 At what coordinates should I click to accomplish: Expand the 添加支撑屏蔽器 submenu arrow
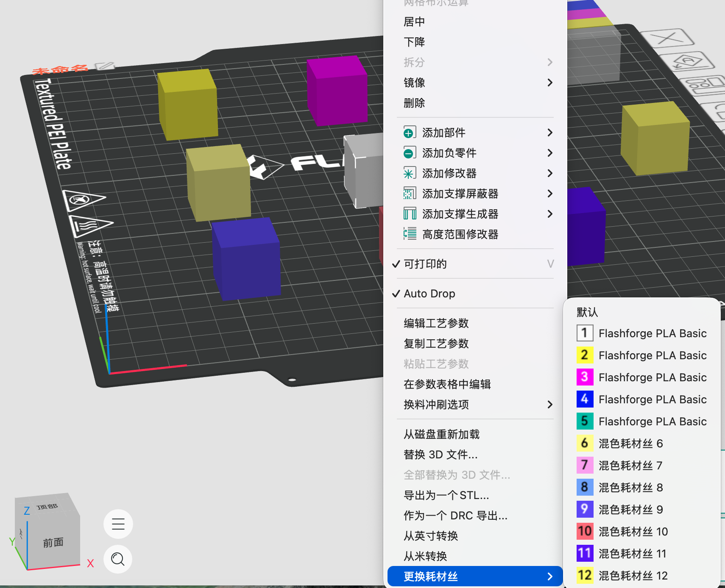click(550, 194)
